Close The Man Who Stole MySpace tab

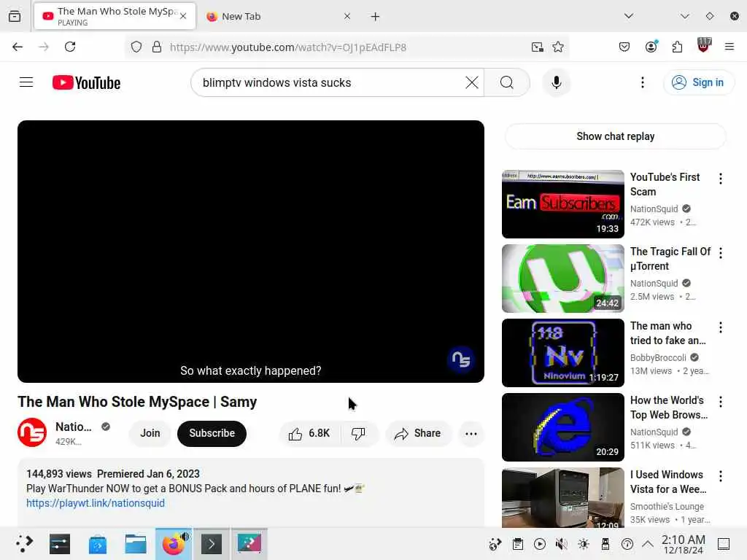(x=183, y=16)
